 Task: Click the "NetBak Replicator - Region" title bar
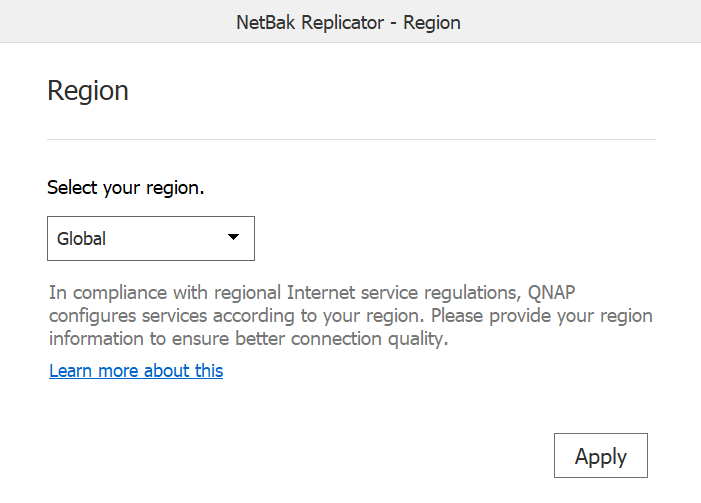coord(348,22)
